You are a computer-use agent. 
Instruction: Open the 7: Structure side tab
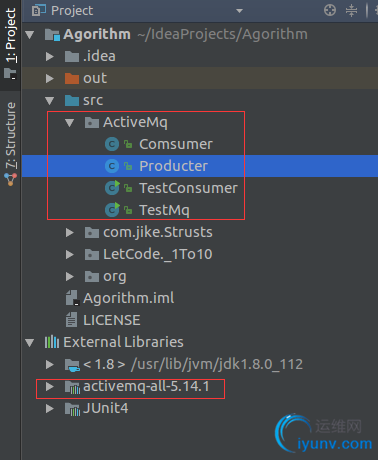[x=10, y=144]
